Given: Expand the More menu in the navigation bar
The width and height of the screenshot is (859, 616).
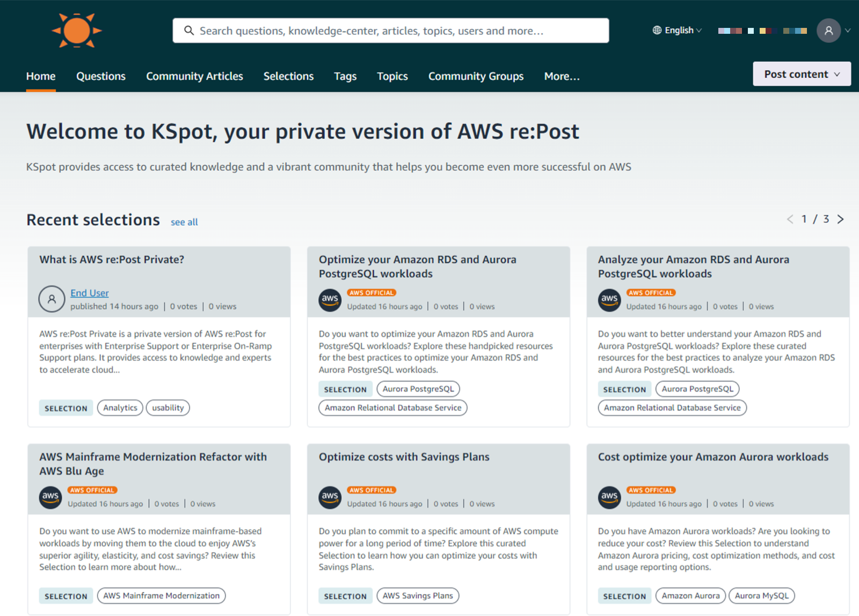Looking at the screenshot, I should click(x=562, y=76).
